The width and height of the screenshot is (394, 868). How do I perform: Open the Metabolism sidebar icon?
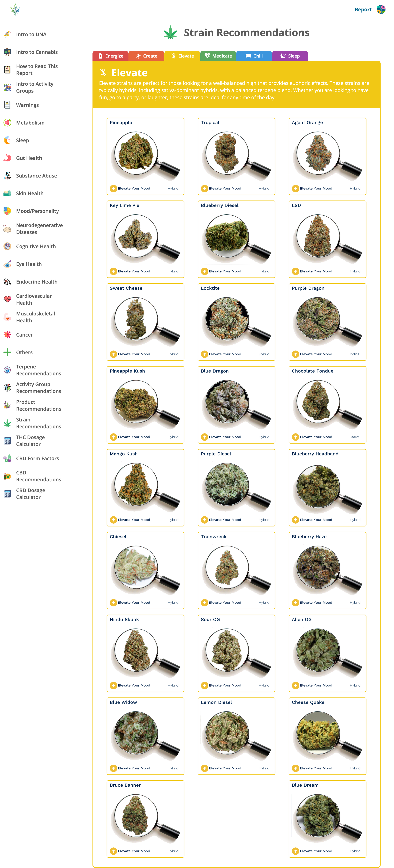7,123
